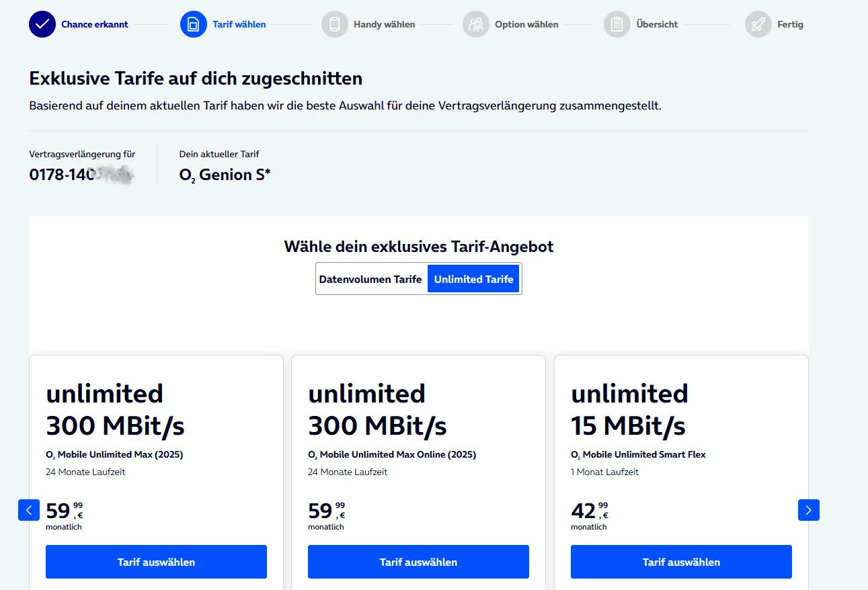The width and height of the screenshot is (868, 590).
Task: Switch to Datenvolumen Tarife
Action: 370,279
